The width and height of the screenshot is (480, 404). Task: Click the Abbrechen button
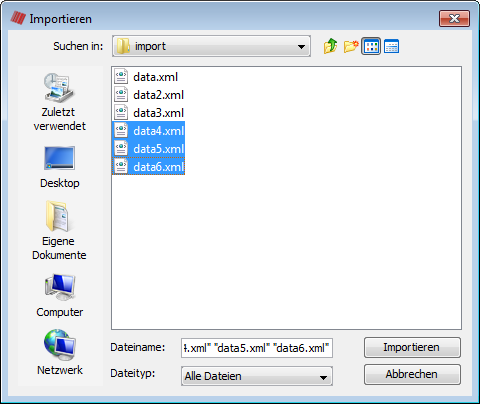[412, 374]
